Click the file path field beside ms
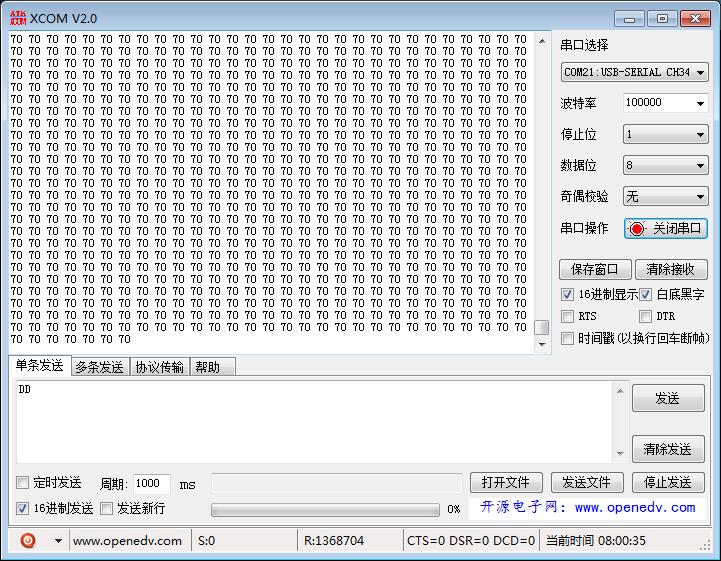 (x=337, y=483)
